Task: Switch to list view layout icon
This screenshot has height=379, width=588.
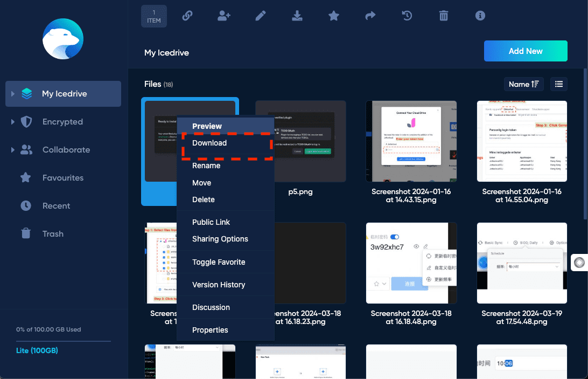Action: (558, 84)
